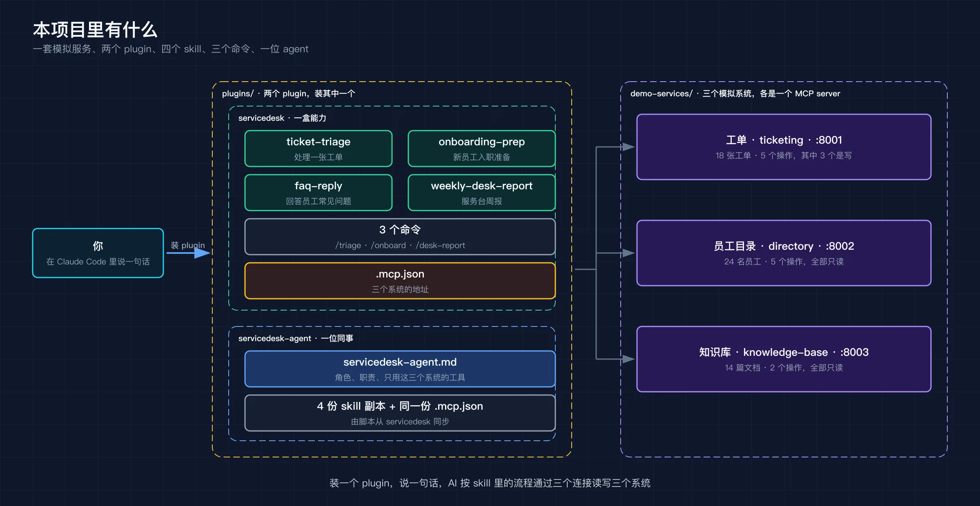
Task: Click '角色、职责、只用这三个系统的工具' text
Action: [x=400, y=377]
